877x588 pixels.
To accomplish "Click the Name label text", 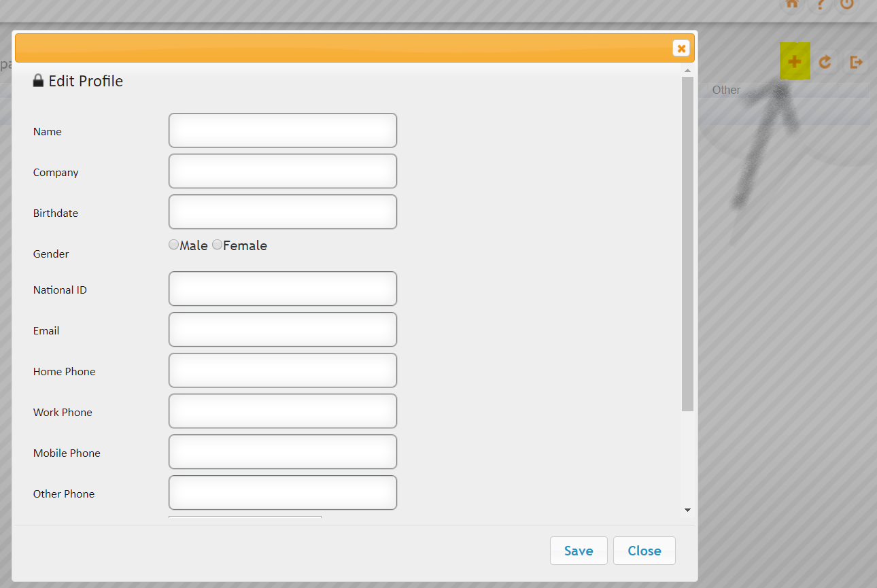I will coord(48,131).
